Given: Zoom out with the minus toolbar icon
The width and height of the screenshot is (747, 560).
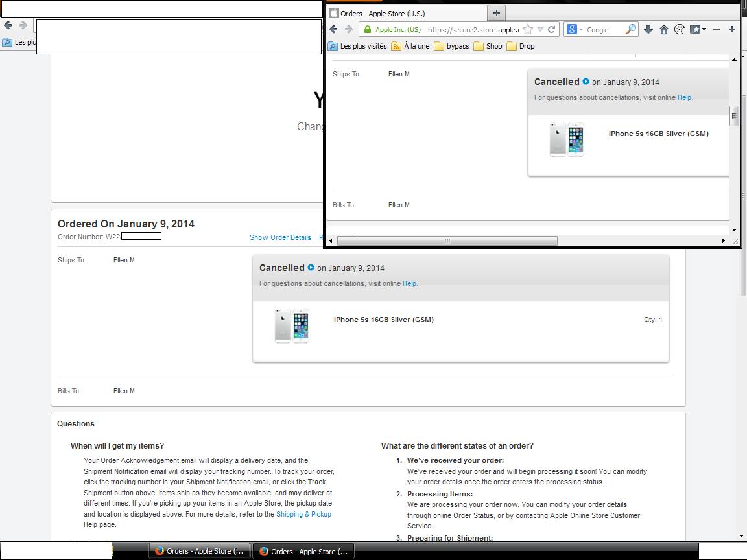Looking at the screenshot, I should click(x=717, y=30).
